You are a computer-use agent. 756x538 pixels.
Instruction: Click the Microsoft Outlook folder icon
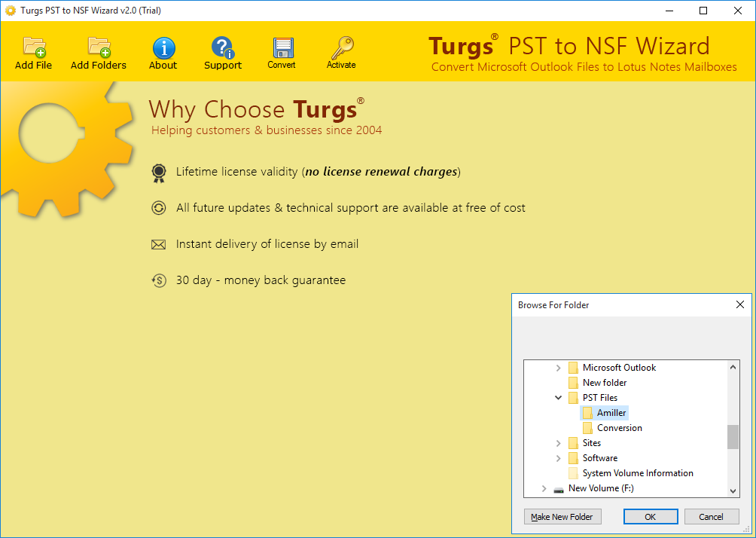pos(573,368)
